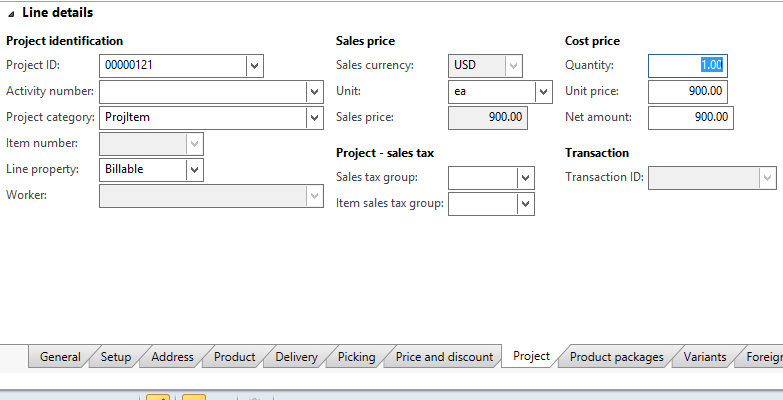The height and width of the screenshot is (400, 783).
Task: Switch to the Setup tab
Action: [x=116, y=357]
